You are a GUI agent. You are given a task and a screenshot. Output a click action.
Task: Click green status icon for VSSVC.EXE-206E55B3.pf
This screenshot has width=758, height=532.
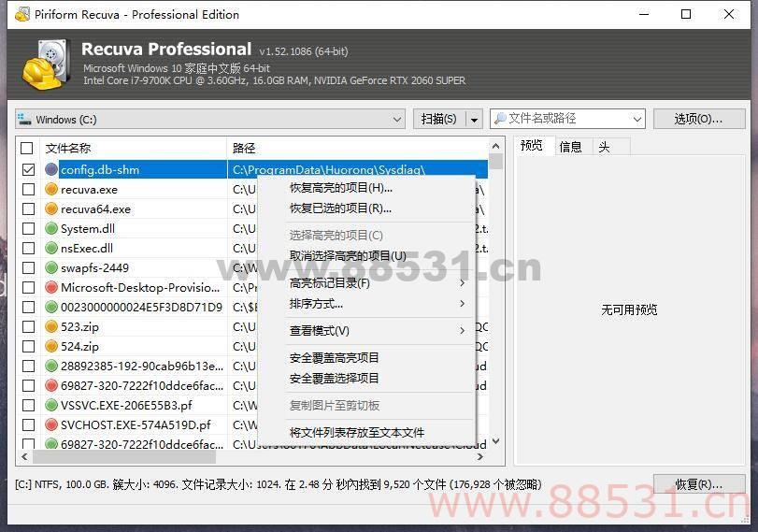click(x=51, y=405)
